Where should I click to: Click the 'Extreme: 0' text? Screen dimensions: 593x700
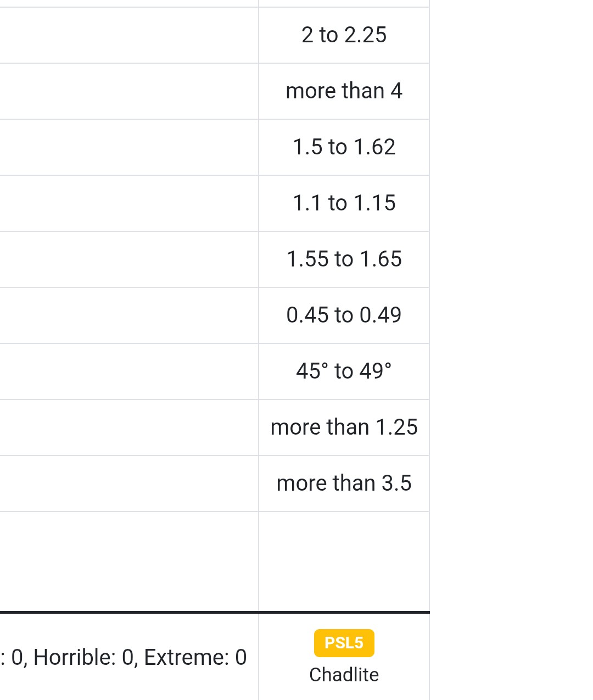coord(195,657)
